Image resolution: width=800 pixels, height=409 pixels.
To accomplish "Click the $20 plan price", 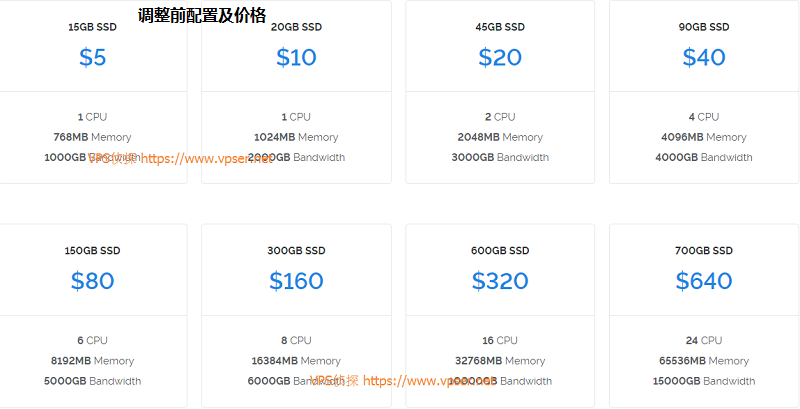I will (x=500, y=57).
